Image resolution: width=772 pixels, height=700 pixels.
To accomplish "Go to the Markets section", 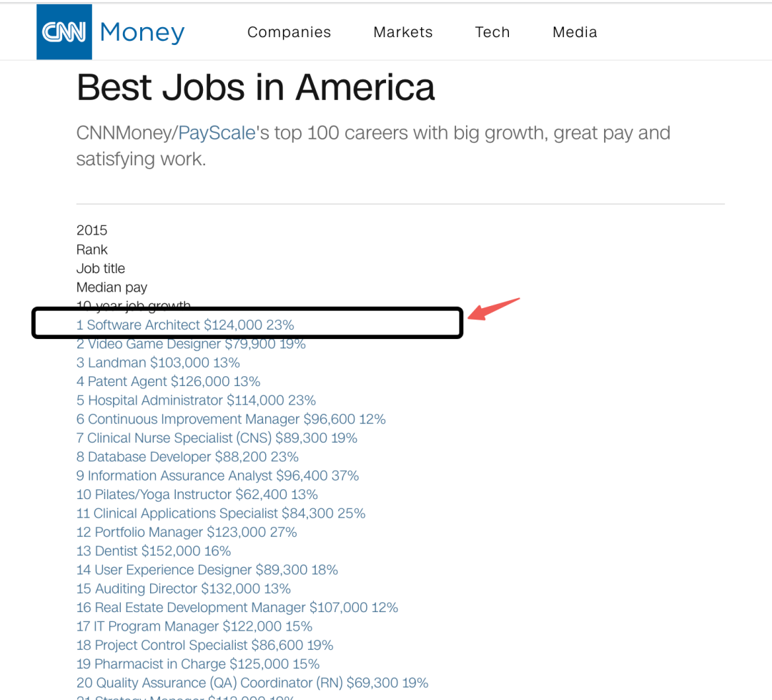I will tap(403, 32).
